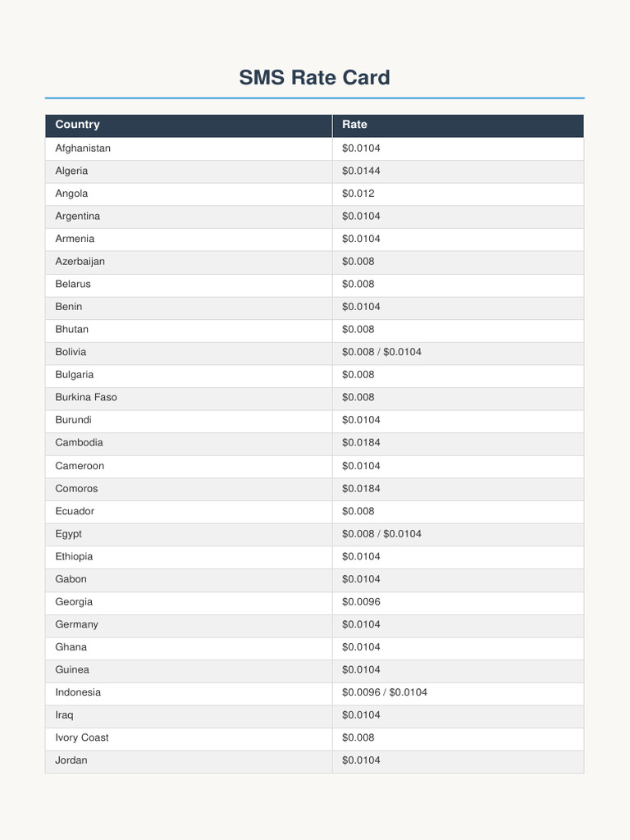
Task: Click Algeria's $0.0144 rate cell
Action: tap(458, 171)
